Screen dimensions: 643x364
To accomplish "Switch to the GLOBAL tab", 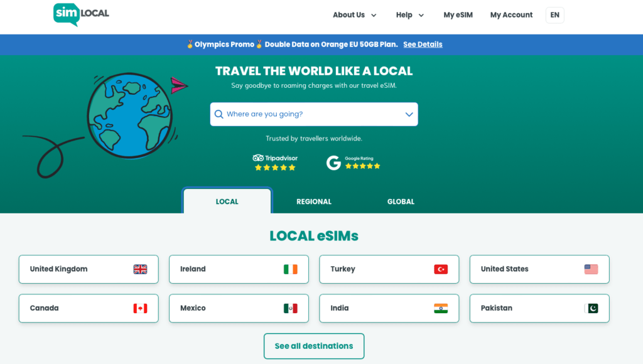I will point(401,201).
